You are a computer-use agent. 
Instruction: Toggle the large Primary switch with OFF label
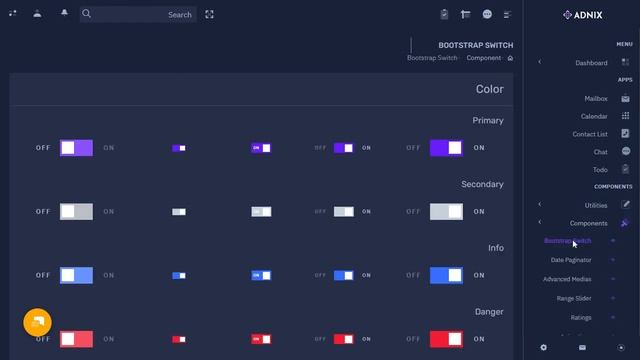coord(76,148)
